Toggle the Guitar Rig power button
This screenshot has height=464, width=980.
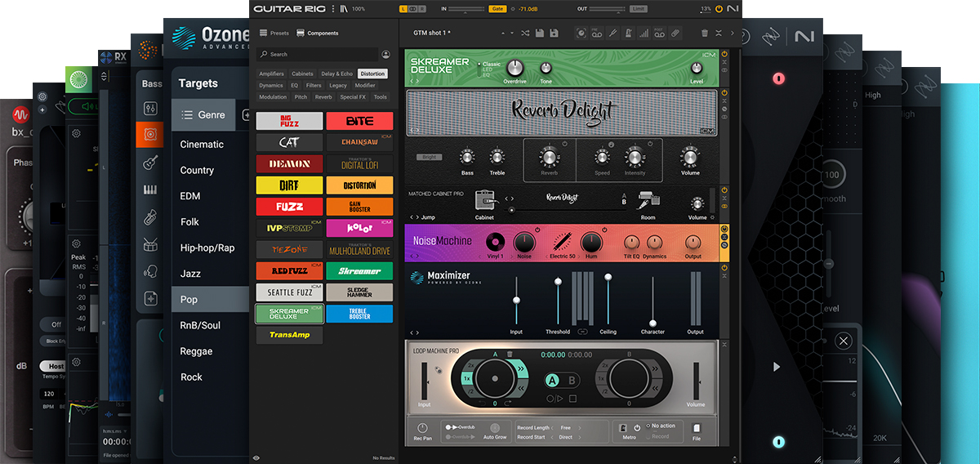[719, 9]
